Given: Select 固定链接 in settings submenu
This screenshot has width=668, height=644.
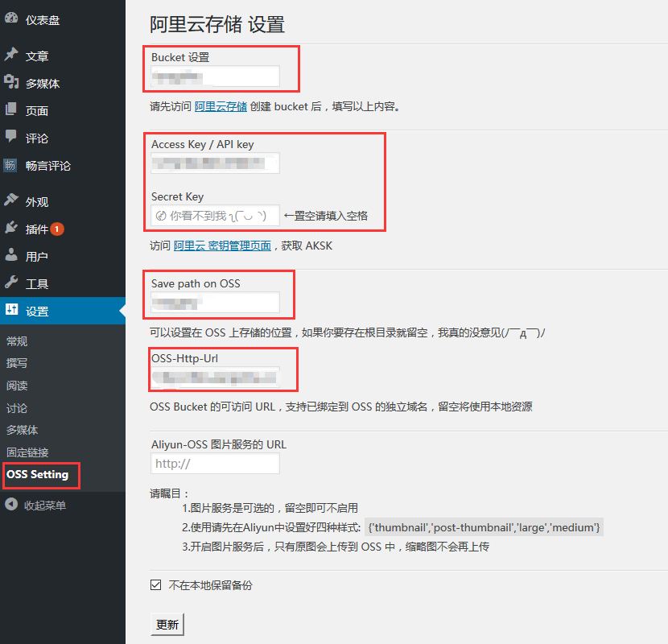Looking at the screenshot, I should point(27,452).
